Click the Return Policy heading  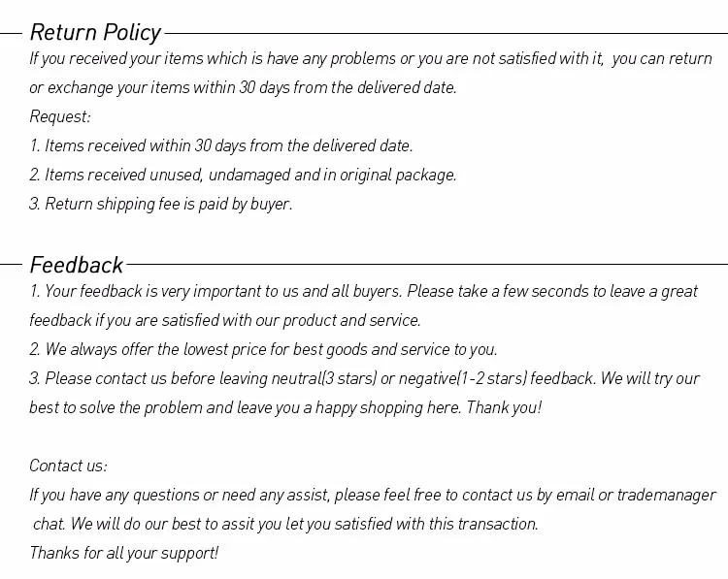tap(95, 33)
